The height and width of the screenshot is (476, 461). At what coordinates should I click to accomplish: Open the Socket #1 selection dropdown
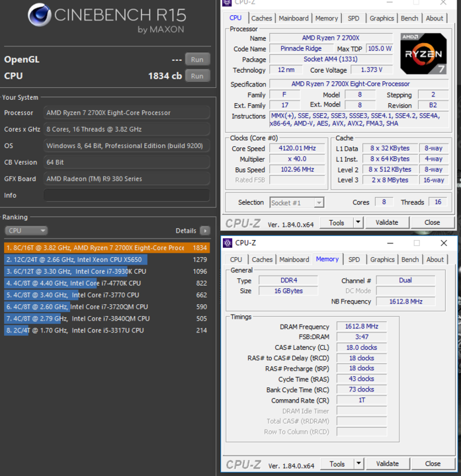point(297,202)
